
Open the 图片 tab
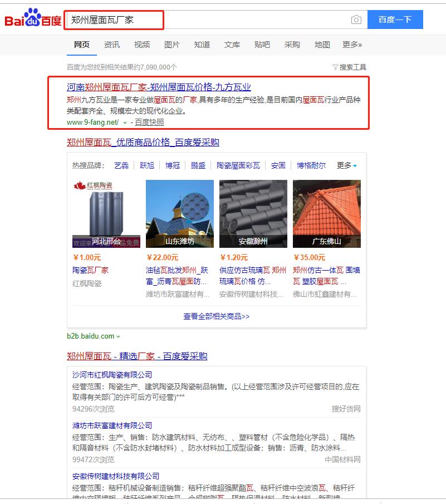[172, 45]
